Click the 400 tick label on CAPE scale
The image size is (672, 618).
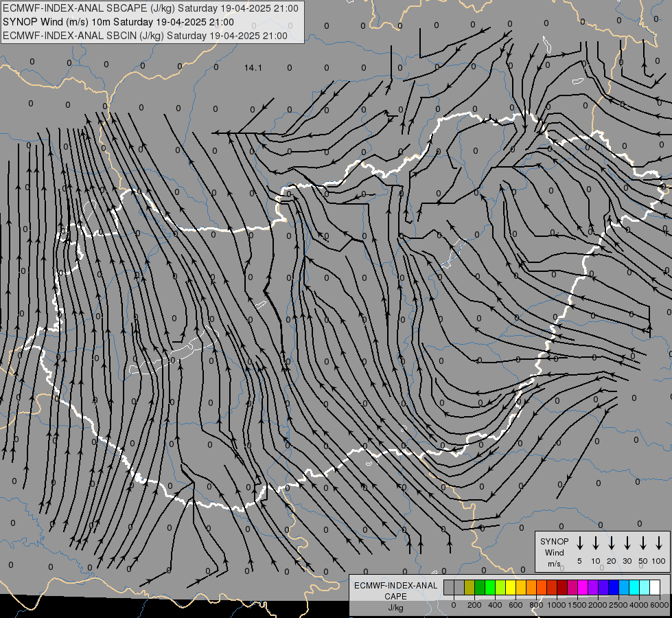tap(495, 605)
